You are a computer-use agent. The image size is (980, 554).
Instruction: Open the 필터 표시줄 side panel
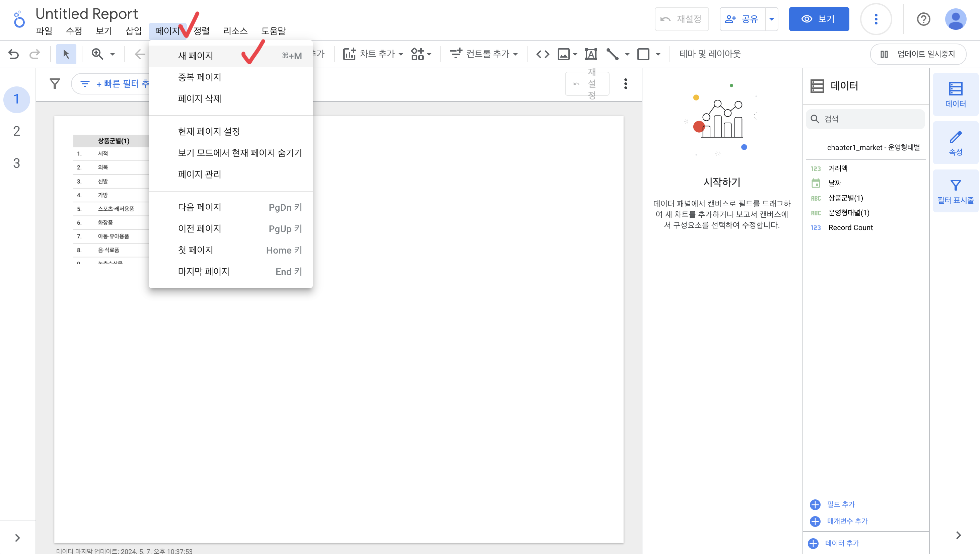pyautogui.click(x=955, y=191)
